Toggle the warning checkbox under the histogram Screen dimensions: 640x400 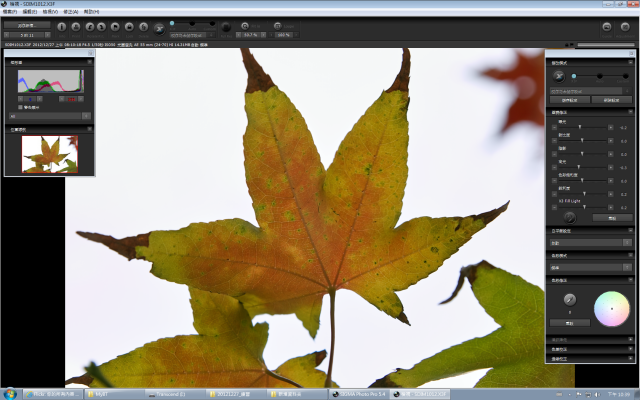click(20, 107)
